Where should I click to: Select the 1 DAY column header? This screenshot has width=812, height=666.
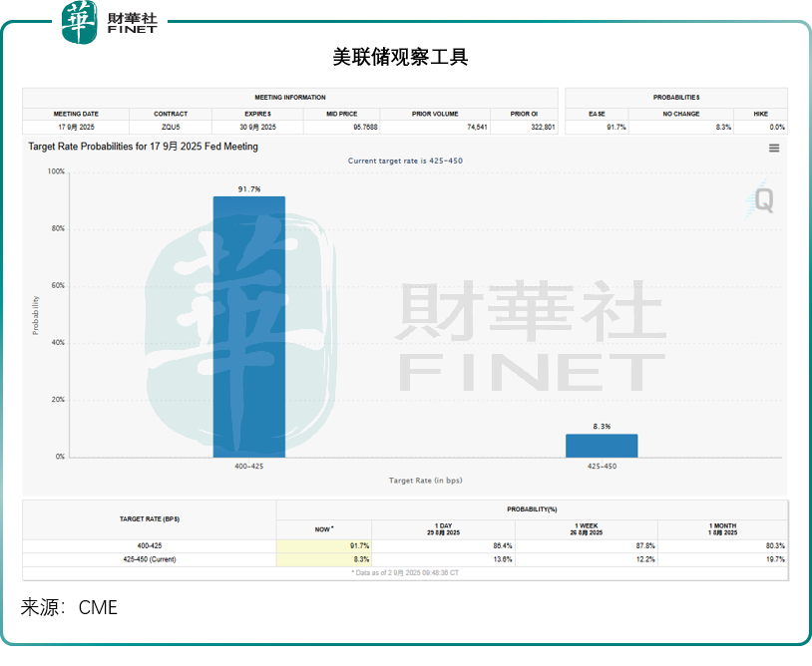pyautogui.click(x=443, y=528)
